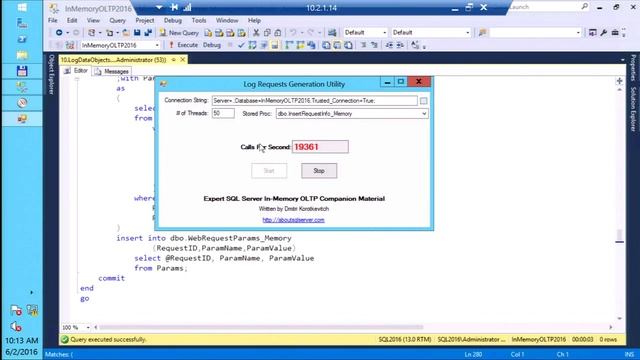Open the Edit menu
The height and width of the screenshot is (360, 640).
click(x=72, y=20)
